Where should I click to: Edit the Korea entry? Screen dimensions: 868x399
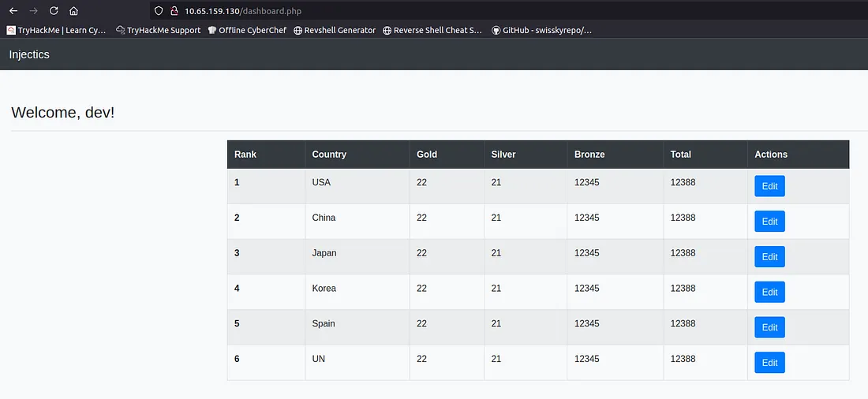(769, 292)
